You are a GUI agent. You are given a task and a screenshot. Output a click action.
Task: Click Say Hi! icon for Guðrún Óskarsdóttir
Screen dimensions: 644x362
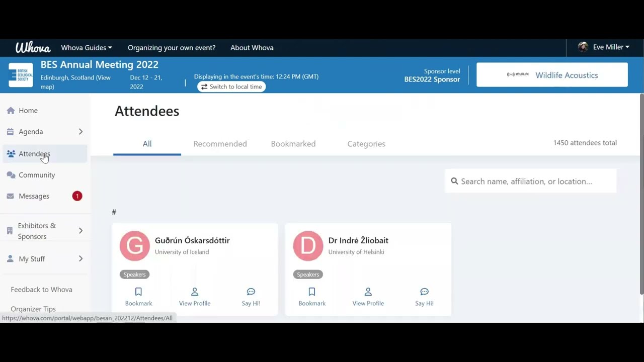click(x=251, y=292)
